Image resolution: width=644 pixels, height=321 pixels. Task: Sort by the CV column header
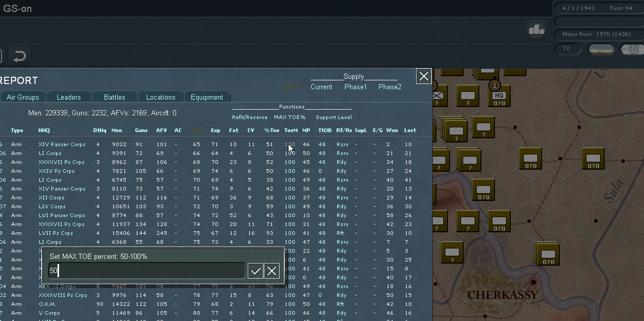251,130
